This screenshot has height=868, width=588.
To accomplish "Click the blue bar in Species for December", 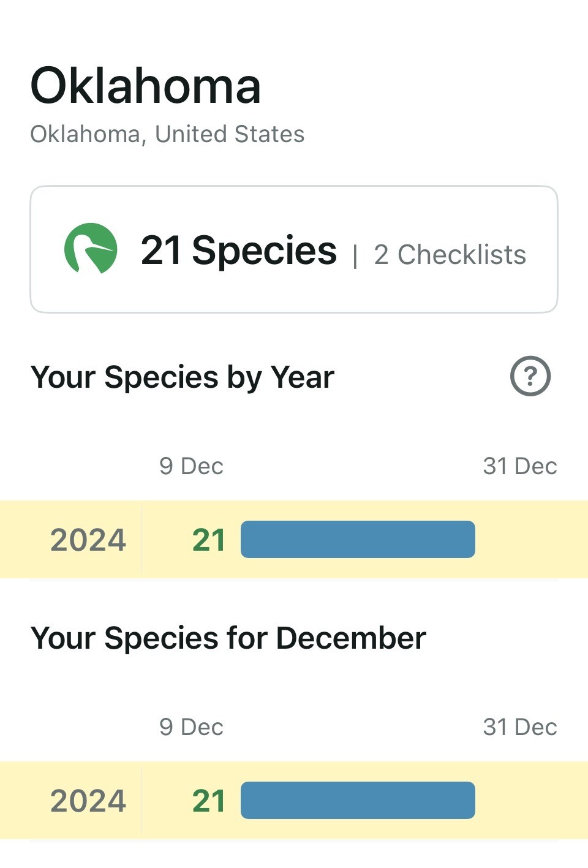I will tap(358, 801).
